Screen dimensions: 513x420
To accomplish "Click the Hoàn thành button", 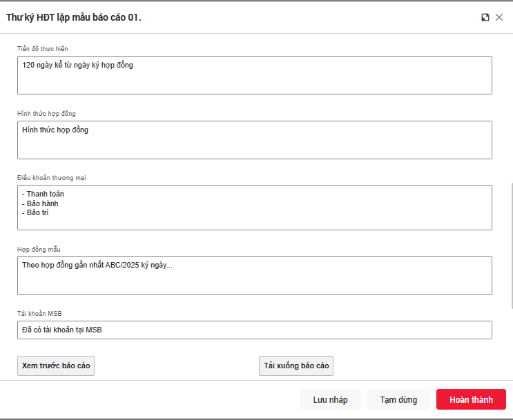I will pyautogui.click(x=471, y=399).
